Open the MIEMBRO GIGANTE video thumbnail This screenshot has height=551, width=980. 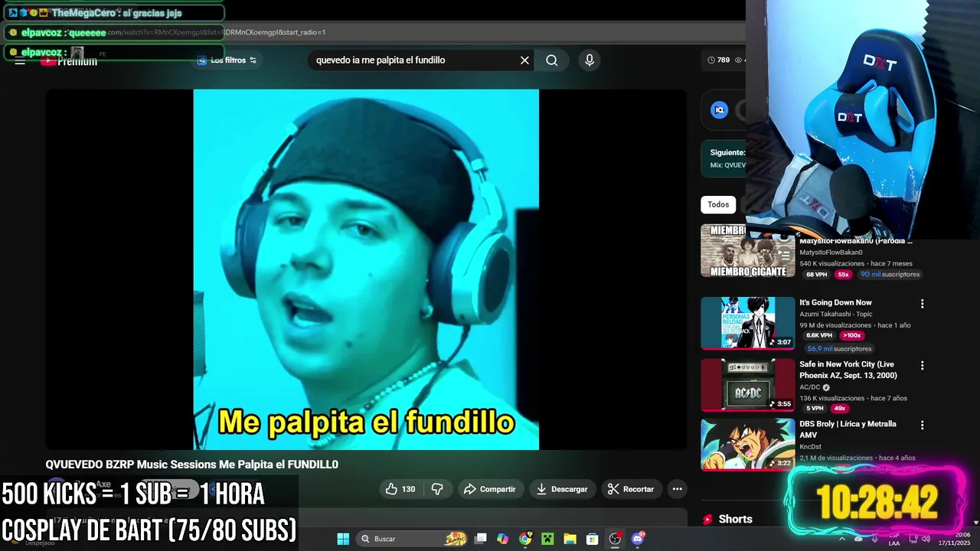748,251
